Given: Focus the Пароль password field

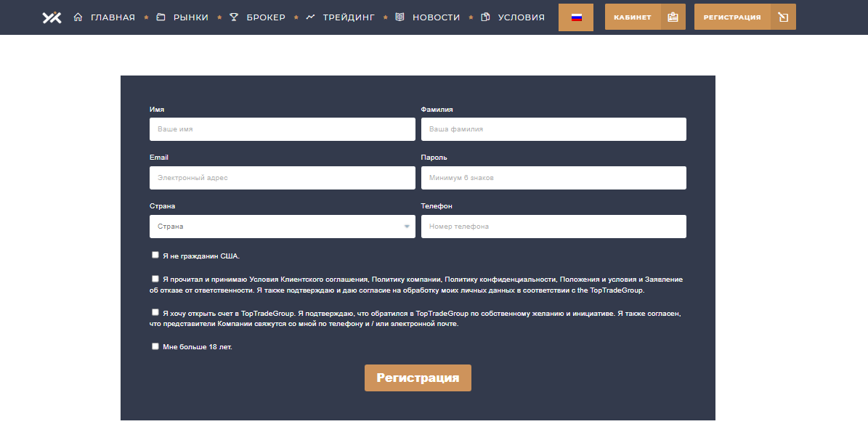Looking at the screenshot, I should (553, 178).
